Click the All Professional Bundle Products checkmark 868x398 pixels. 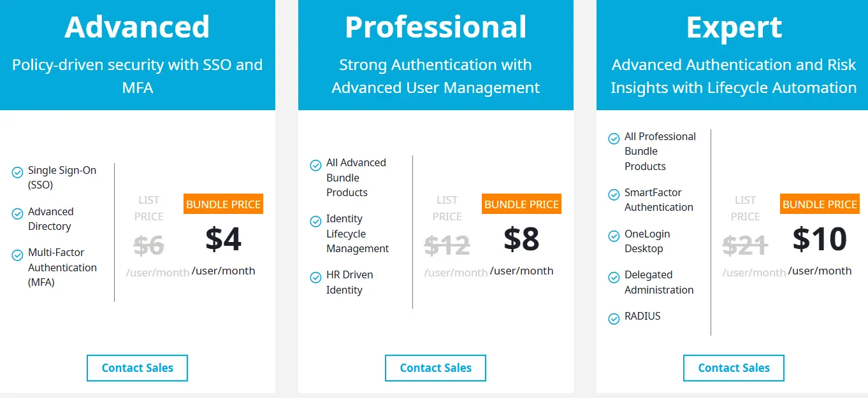(x=614, y=138)
